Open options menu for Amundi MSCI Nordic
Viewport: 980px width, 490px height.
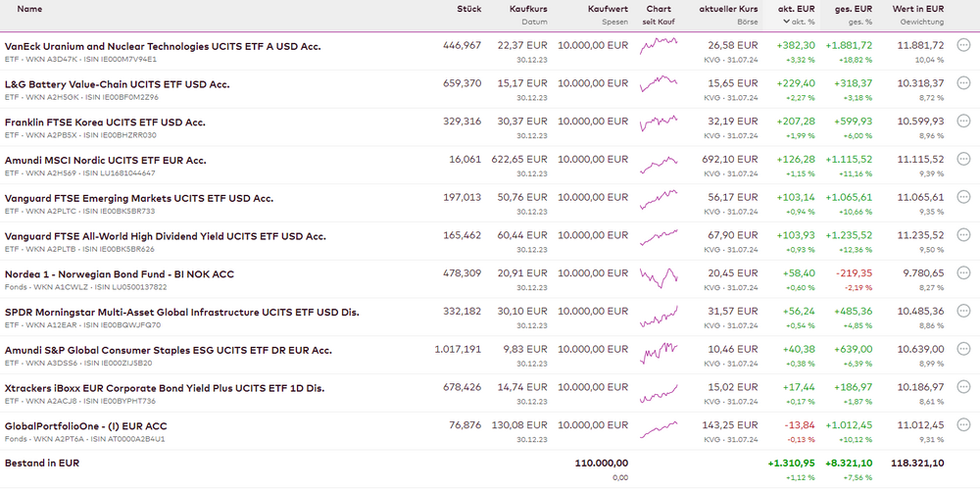(x=963, y=160)
